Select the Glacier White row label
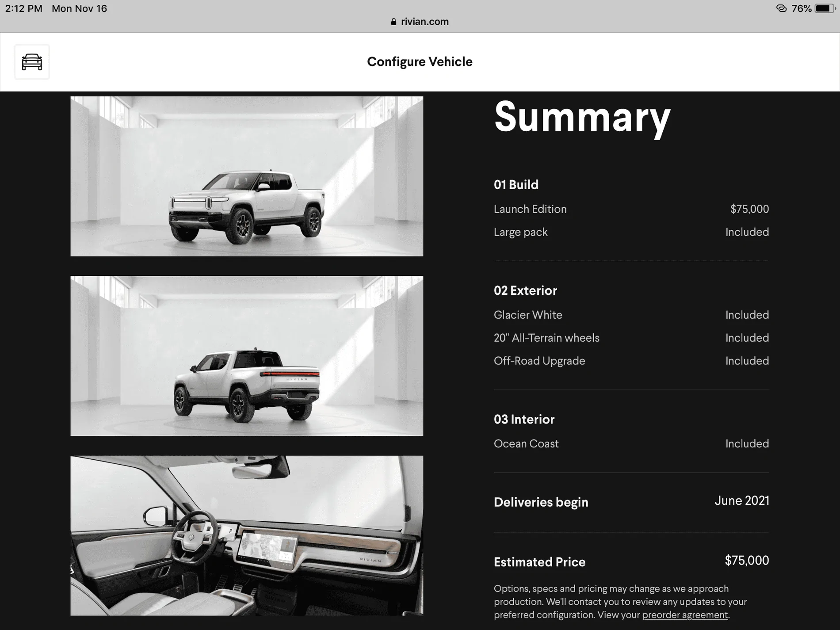 (528, 315)
